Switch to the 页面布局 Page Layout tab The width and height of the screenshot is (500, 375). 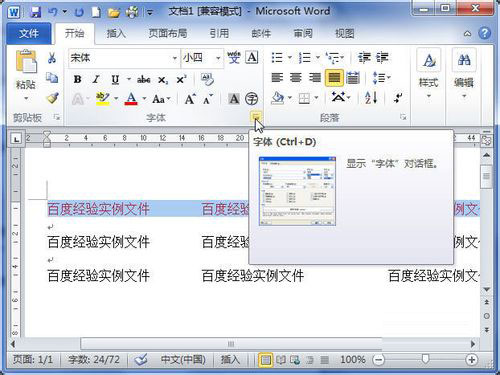[x=168, y=33]
